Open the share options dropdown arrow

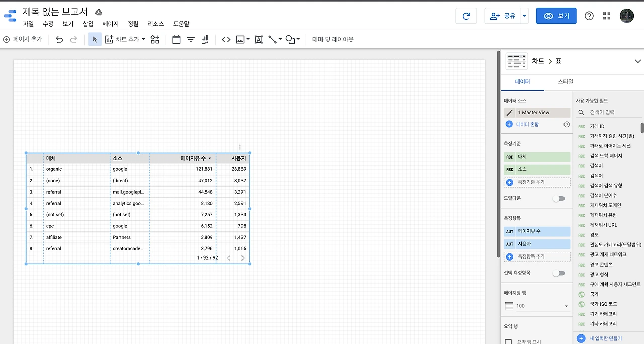click(525, 16)
